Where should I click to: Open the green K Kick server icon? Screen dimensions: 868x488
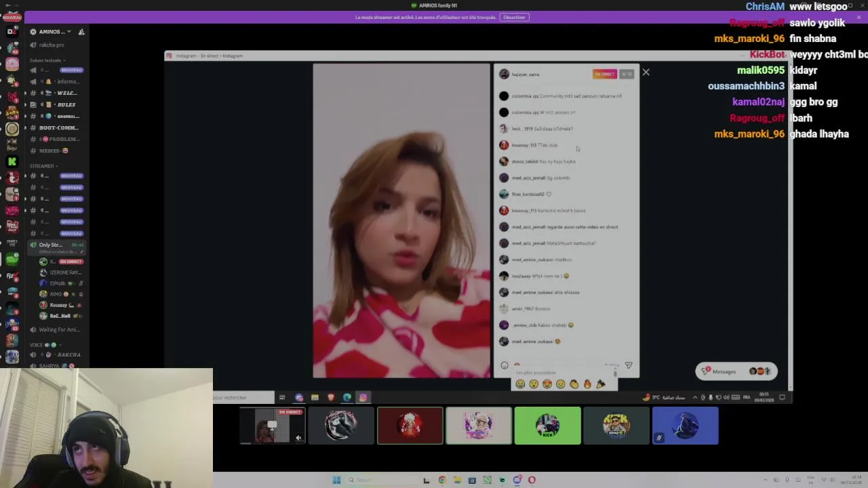tap(12, 161)
